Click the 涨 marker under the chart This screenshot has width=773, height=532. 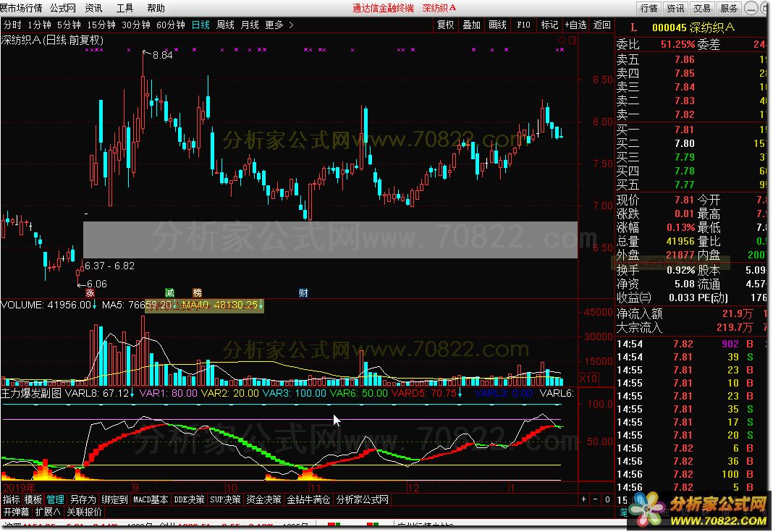coord(90,293)
